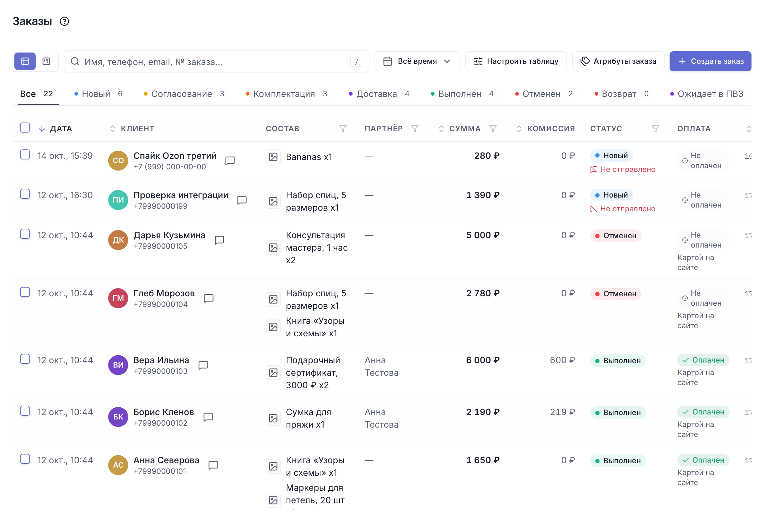Screen dimensions: 764x532
Task: Click the Отменен status badge for Дарья Кузьмина
Action: 616,236
